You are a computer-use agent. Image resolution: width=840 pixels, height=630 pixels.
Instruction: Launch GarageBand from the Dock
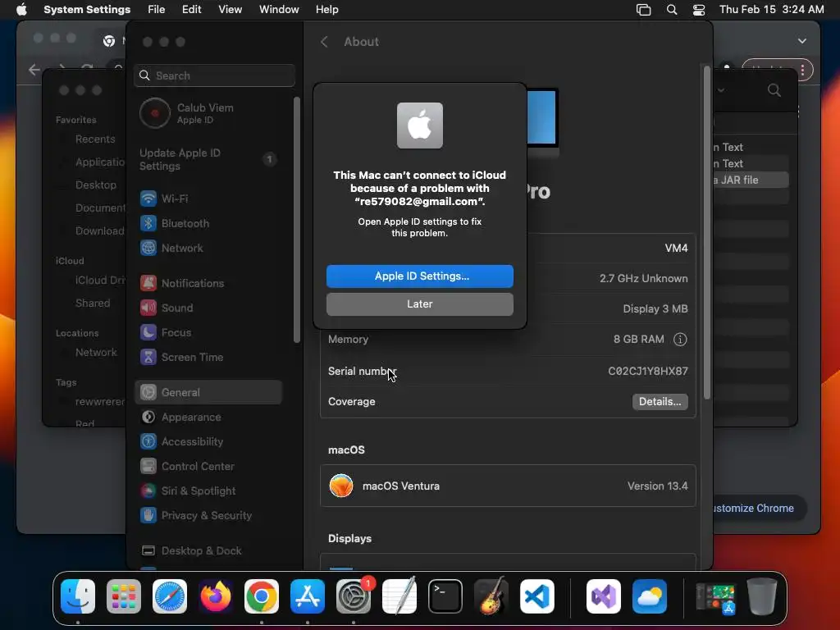[x=491, y=596]
